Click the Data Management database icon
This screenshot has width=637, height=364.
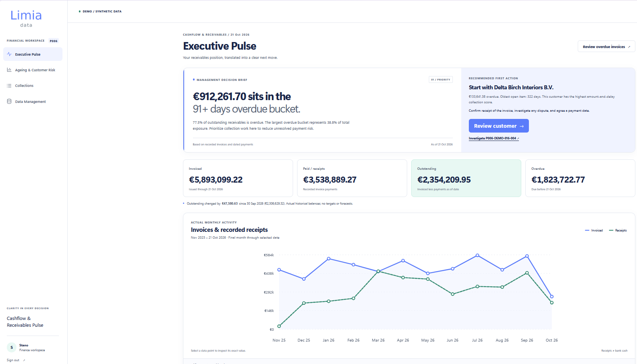pos(9,101)
